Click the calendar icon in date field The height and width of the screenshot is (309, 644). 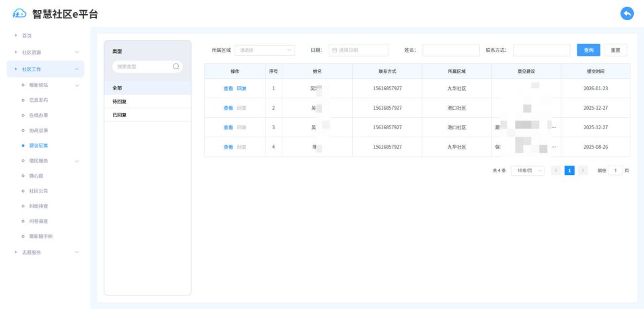(334, 50)
